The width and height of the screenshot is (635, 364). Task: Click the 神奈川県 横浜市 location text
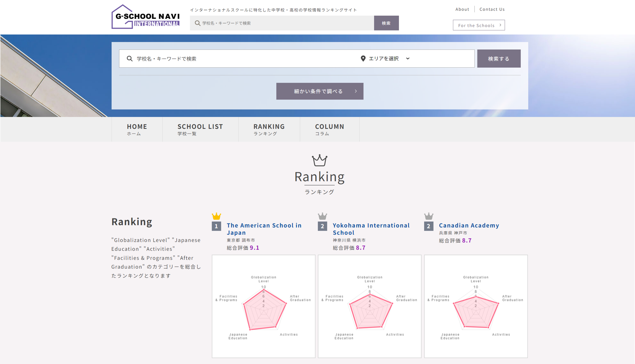[x=349, y=240]
